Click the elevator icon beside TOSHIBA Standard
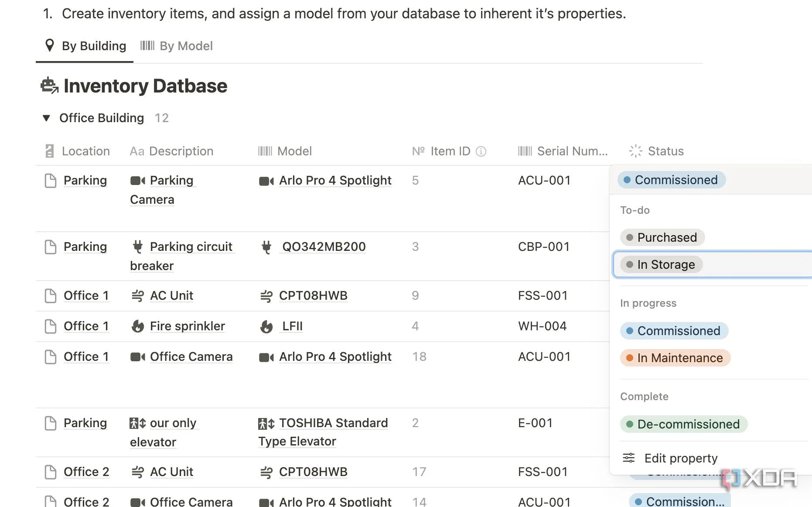Image resolution: width=812 pixels, height=507 pixels. tap(266, 423)
